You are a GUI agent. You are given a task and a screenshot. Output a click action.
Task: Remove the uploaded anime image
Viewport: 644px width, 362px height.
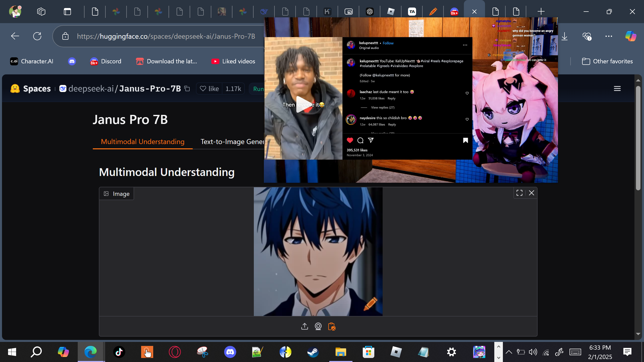point(532,193)
